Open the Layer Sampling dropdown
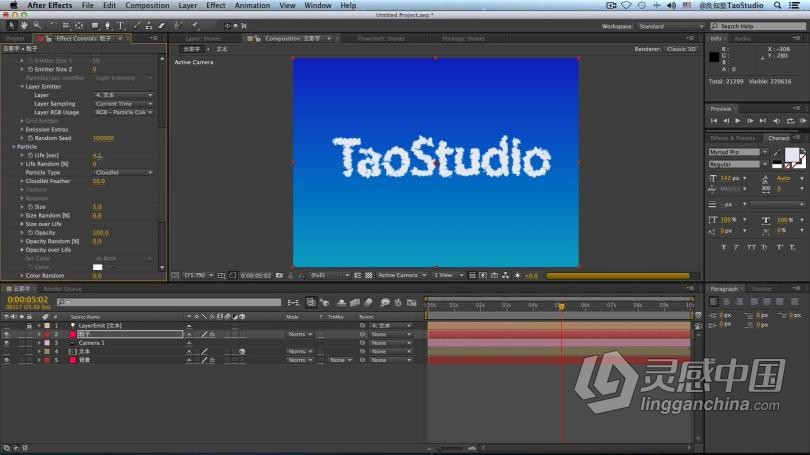Viewport: 810px width, 455px height. point(123,104)
